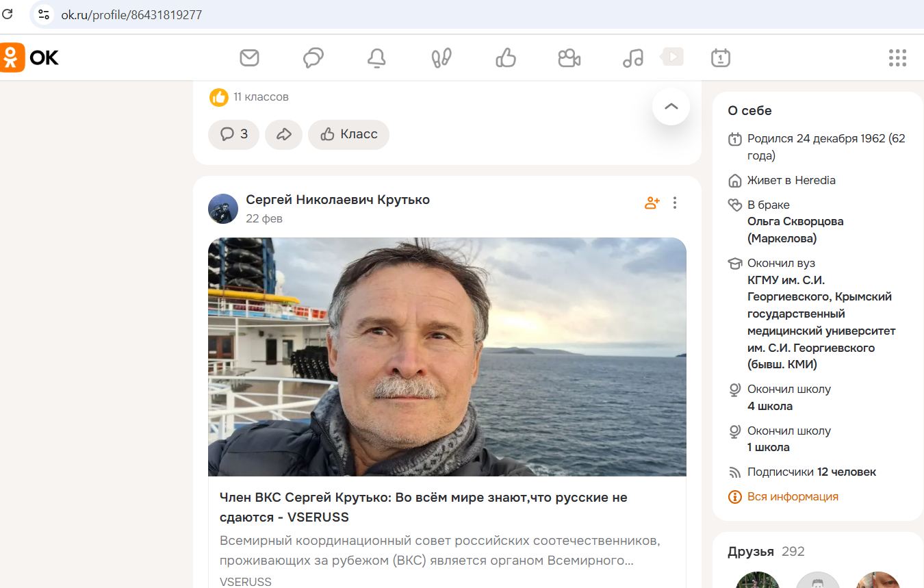
Task: Click globe icon beside the 4 школа entry
Action: [x=734, y=389]
